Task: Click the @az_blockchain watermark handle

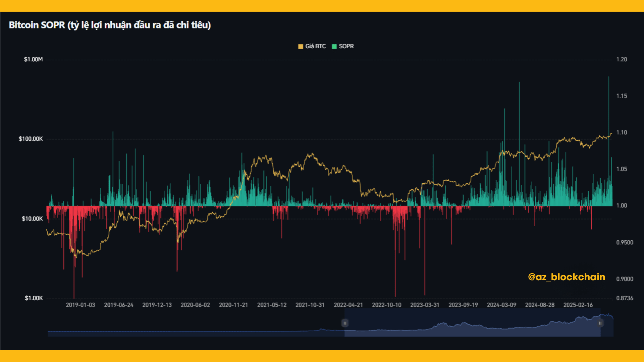Action: click(x=566, y=277)
